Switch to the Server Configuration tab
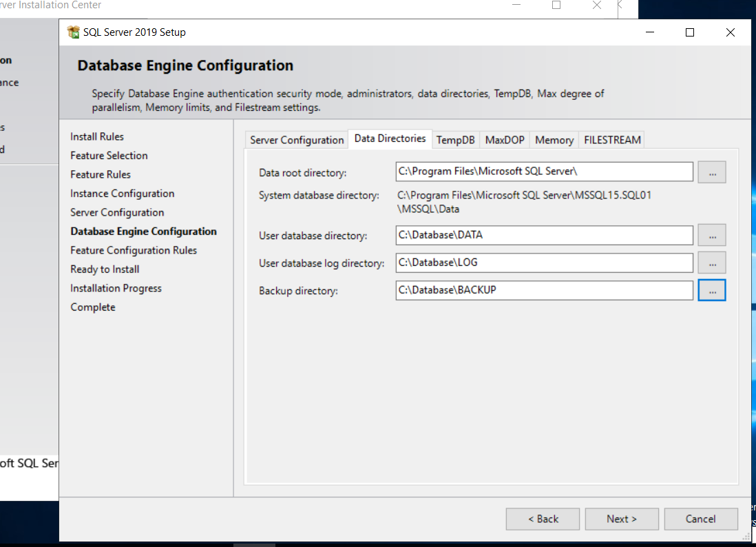Viewport: 756px width, 547px height. (297, 140)
